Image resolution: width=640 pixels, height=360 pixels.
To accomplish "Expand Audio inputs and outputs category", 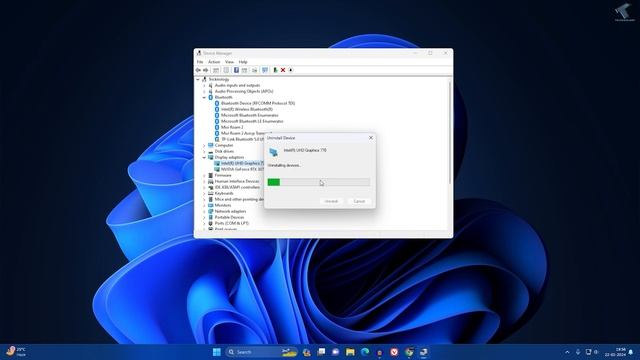I will pos(204,86).
